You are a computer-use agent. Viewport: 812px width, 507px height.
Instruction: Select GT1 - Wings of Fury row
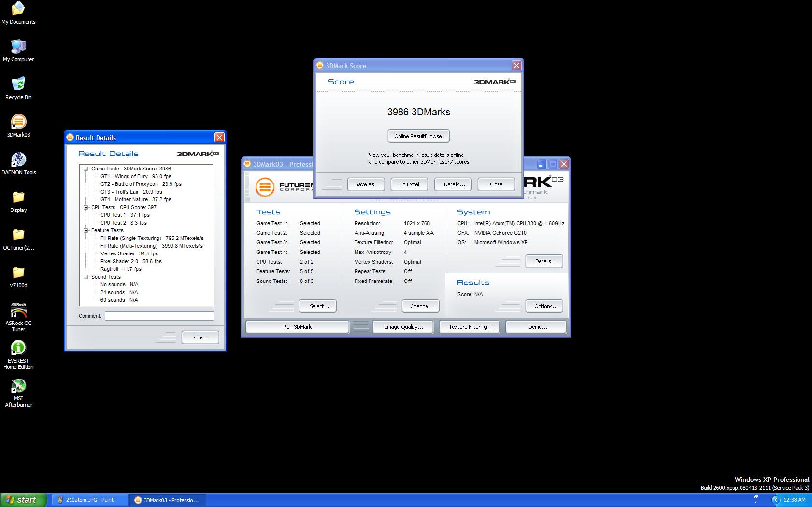point(136,176)
